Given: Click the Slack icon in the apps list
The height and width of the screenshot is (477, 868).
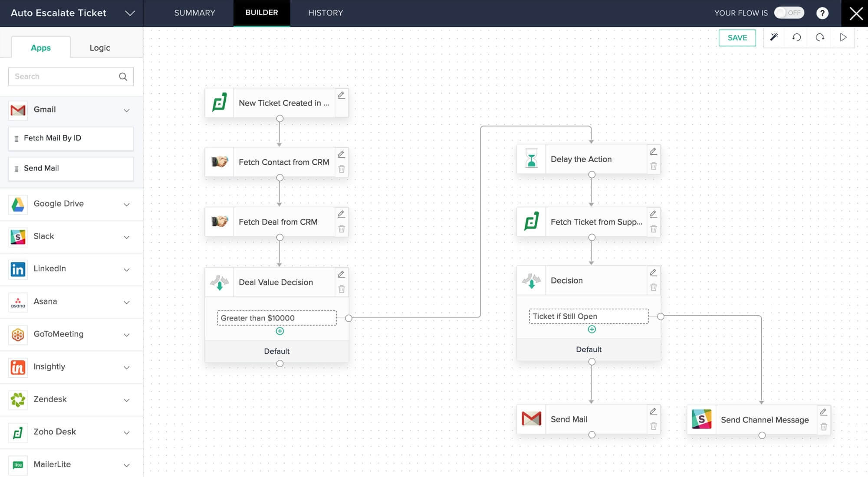Looking at the screenshot, I should pyautogui.click(x=18, y=237).
